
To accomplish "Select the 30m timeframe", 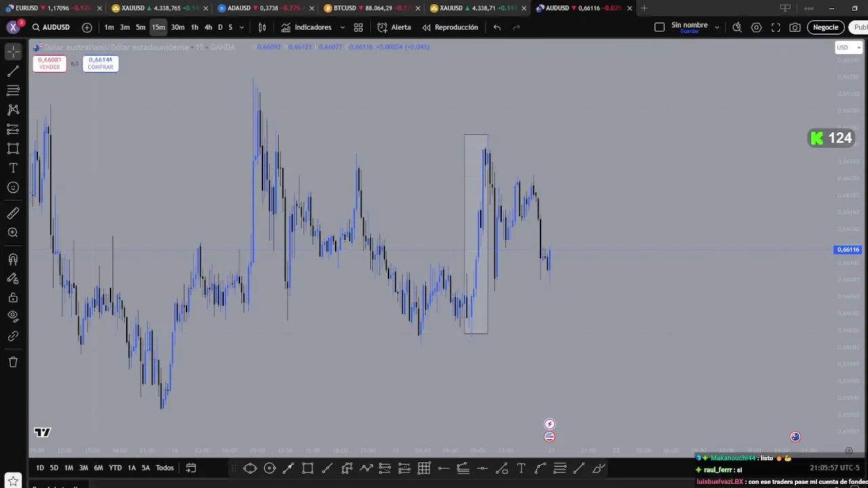I will point(178,27).
